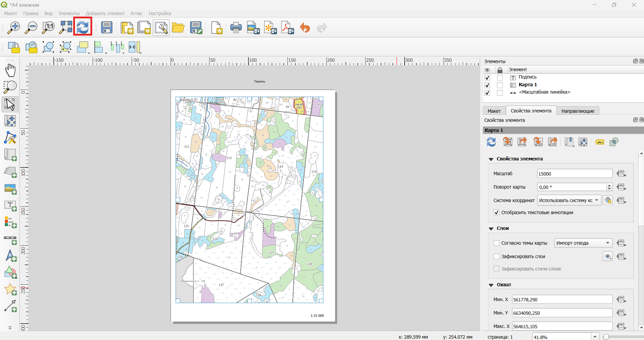
Task: Open the Атлас menu
Action: tap(136, 13)
